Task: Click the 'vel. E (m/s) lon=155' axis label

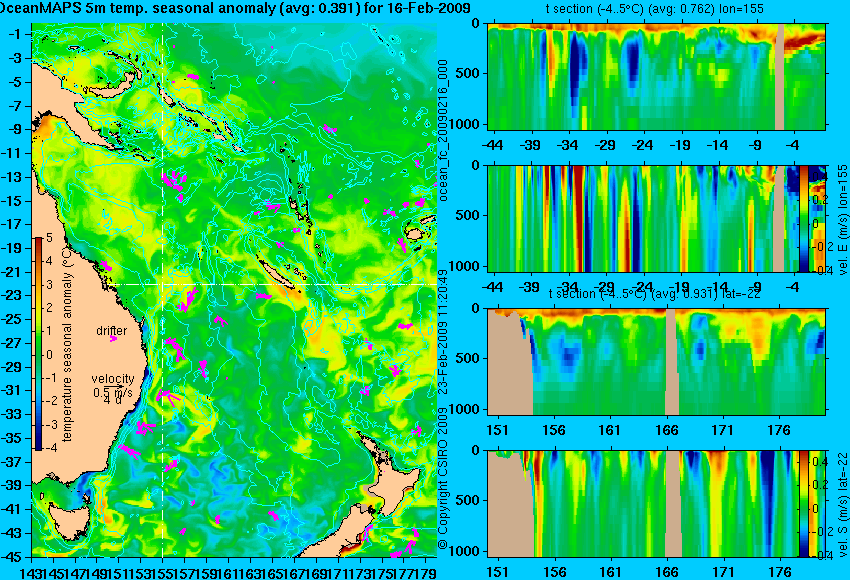Action: 842,220
